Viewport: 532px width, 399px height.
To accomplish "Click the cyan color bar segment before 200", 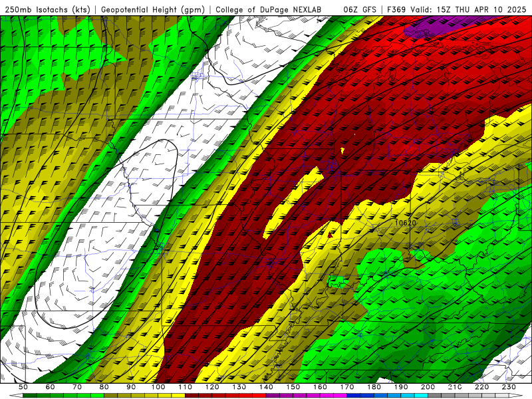I will (421, 396).
